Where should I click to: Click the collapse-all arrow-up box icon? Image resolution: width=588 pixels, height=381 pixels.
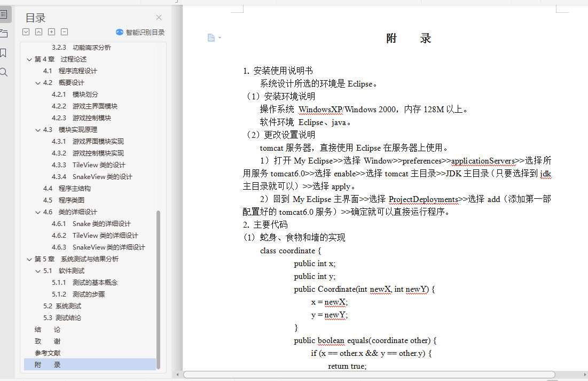[x=38, y=32]
